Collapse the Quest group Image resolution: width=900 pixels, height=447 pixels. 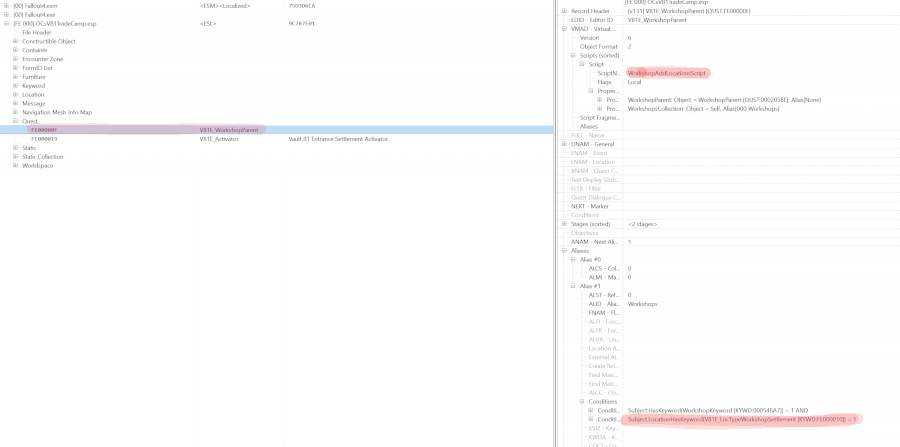click(15, 121)
